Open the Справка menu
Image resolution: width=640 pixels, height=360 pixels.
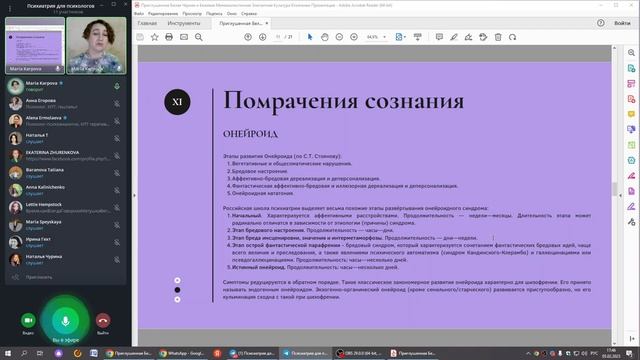[249, 13]
